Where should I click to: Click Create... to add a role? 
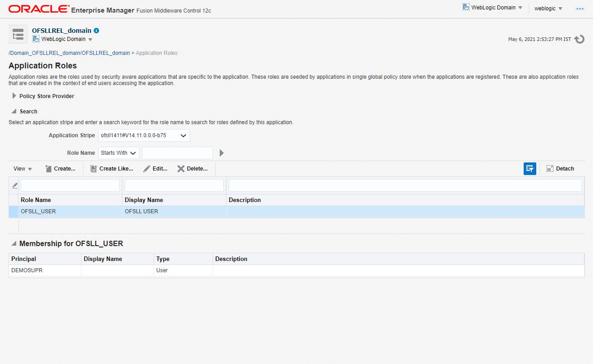[60, 169]
